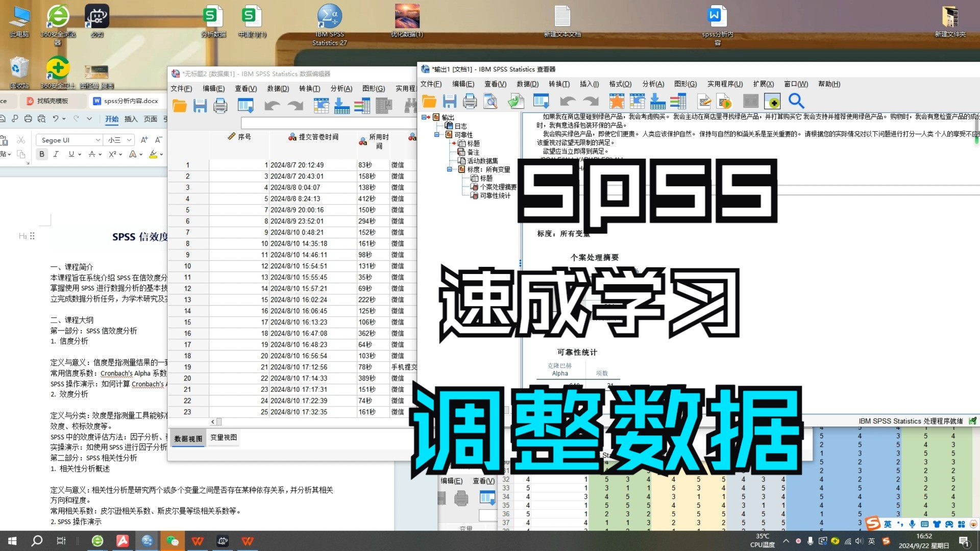Undo arrow in Data Editor toolbar

click(272, 106)
